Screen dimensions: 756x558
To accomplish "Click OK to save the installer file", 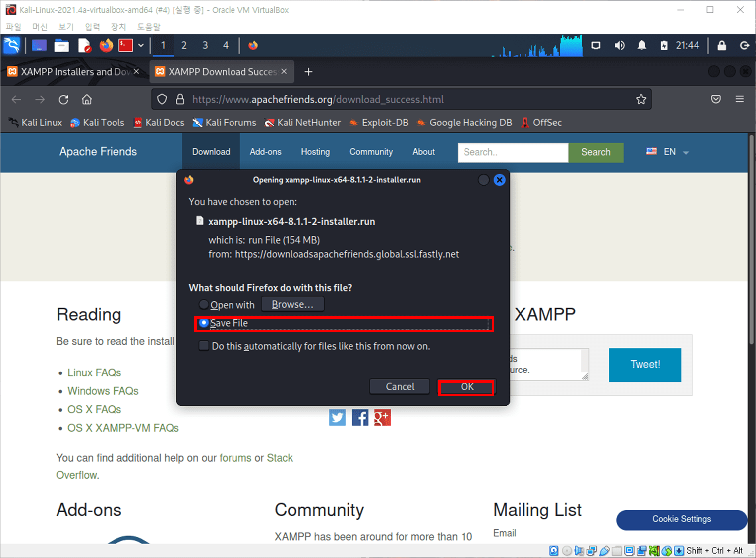I will click(x=465, y=387).
